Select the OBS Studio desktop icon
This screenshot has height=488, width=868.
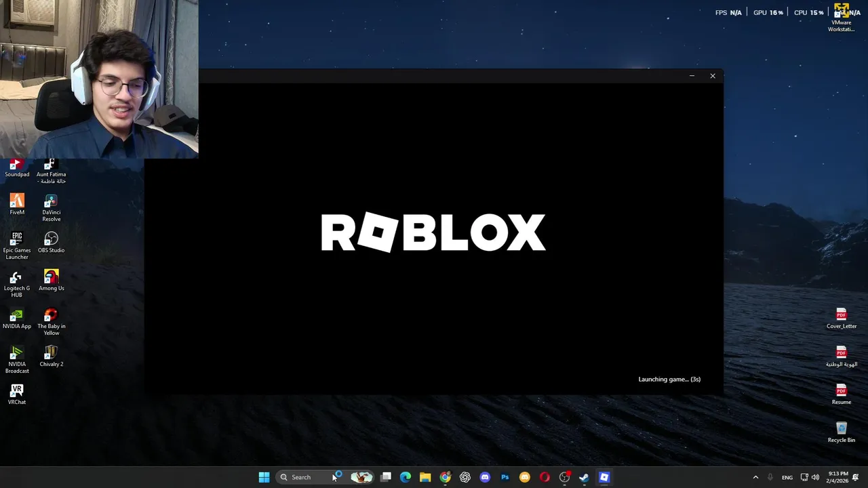tap(52, 243)
